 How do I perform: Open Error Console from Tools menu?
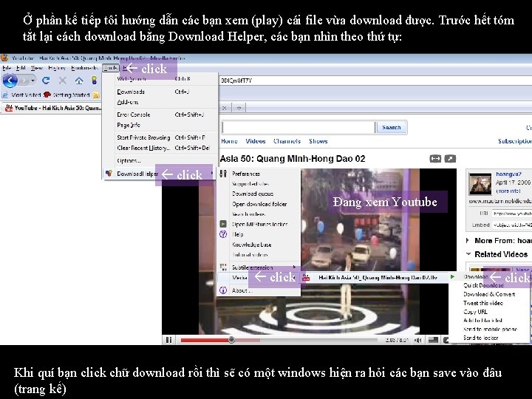pyautogui.click(x=160, y=115)
